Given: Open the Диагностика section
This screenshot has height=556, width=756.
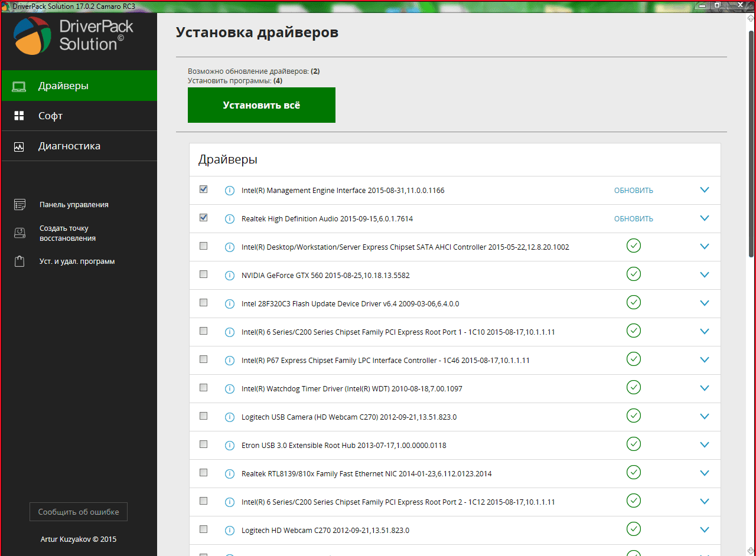Looking at the screenshot, I should click(79, 146).
